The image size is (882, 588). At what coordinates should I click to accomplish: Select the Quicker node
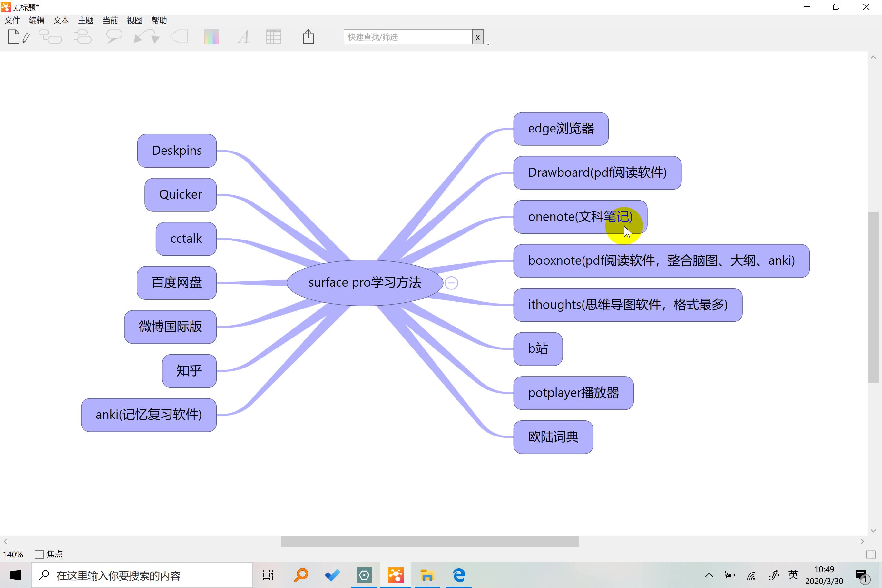coord(181,195)
